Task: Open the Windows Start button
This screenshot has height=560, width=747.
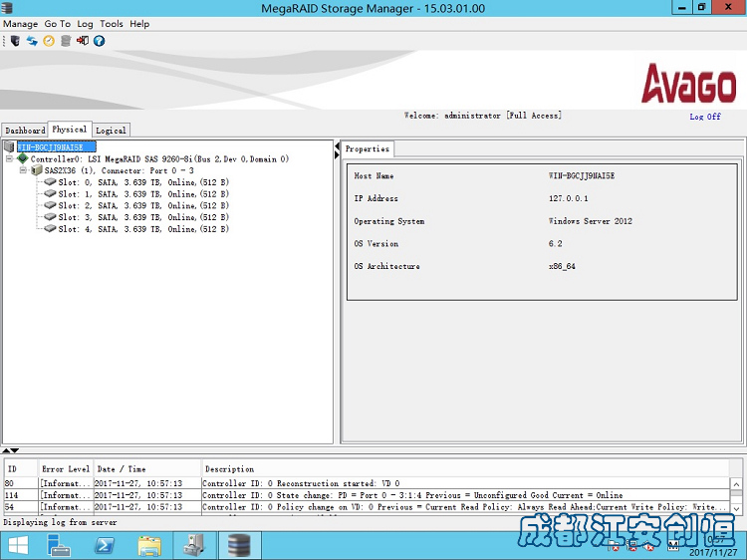Action: point(18,546)
